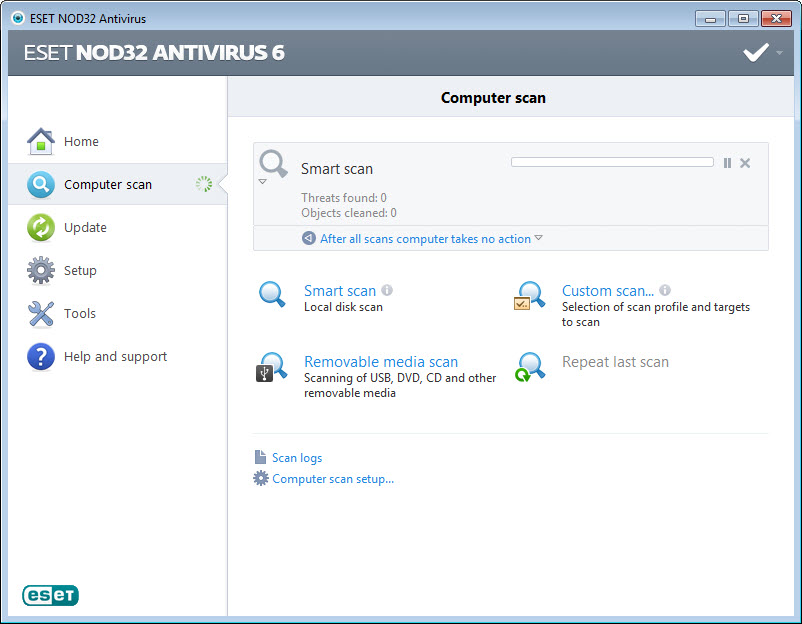Click the Smart scan magnifier option icon
802x624 pixels.
tap(272, 294)
